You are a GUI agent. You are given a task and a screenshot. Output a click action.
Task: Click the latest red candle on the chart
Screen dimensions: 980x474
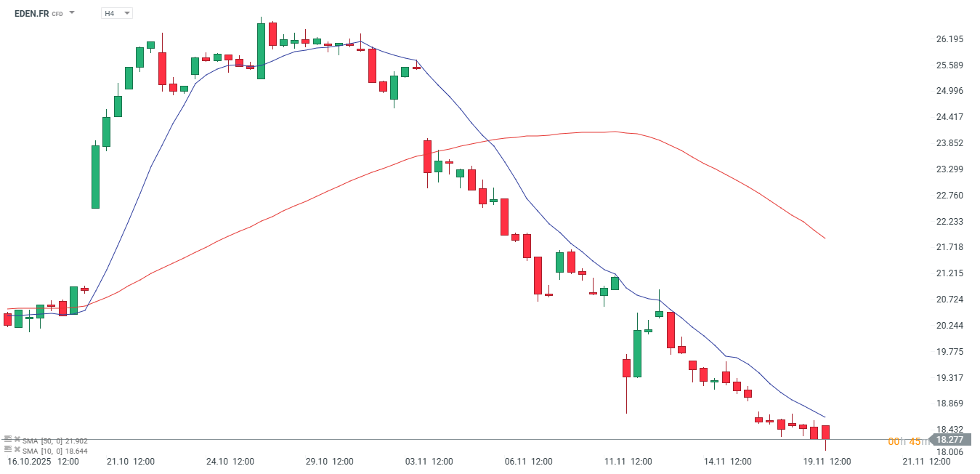coord(825,433)
